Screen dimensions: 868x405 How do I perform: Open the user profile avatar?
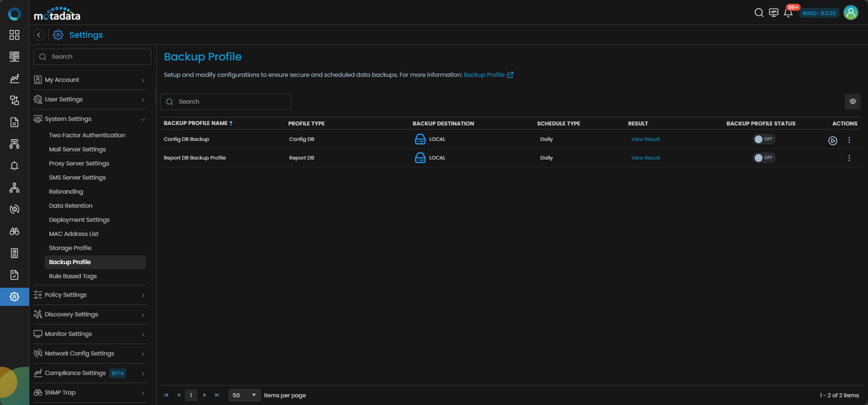[850, 13]
